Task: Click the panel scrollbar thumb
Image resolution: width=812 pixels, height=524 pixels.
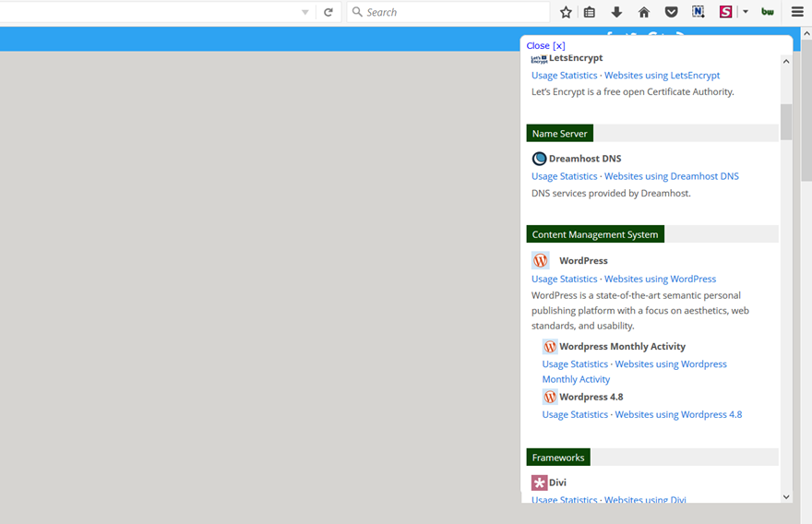Action: tap(786, 122)
